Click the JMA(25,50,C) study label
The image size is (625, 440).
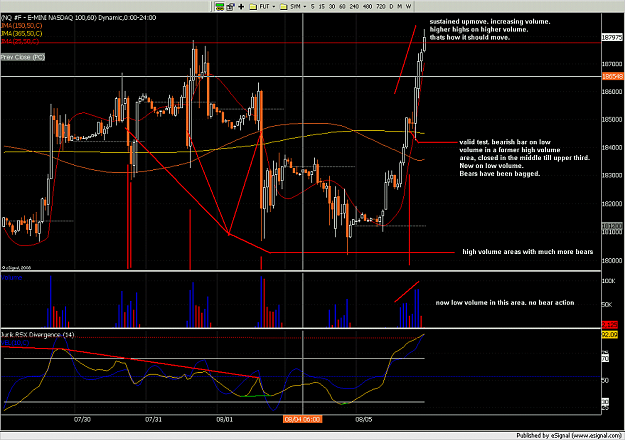point(20,41)
